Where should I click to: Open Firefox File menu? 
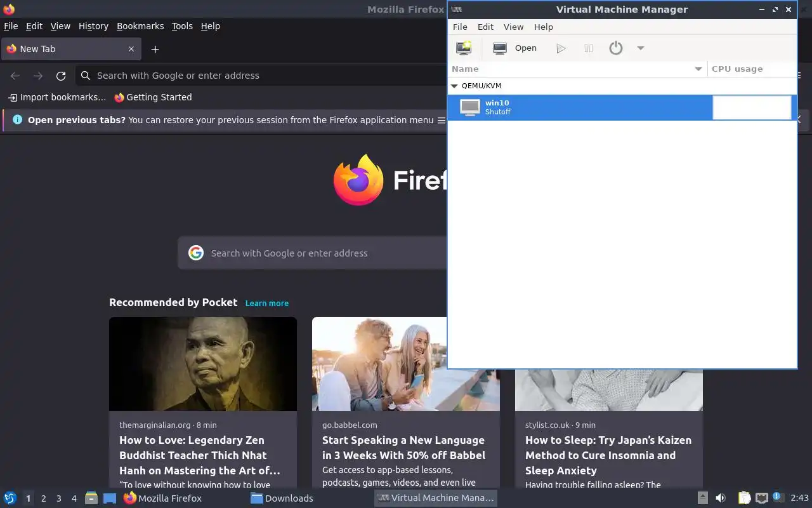click(11, 26)
